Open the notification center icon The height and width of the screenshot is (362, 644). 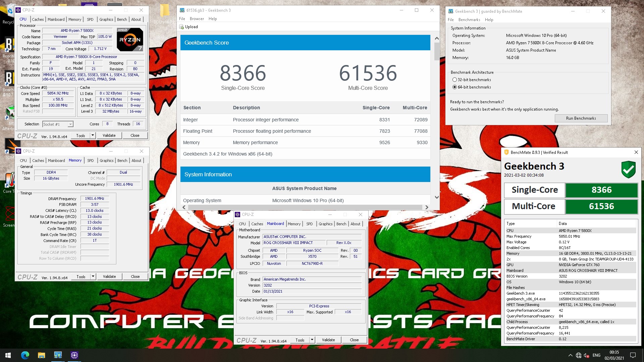tap(633, 355)
